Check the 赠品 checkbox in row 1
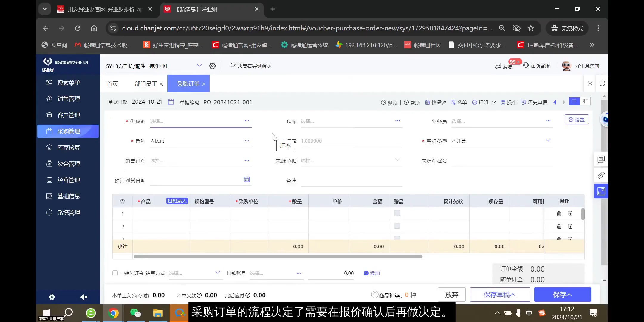This screenshot has height=322, width=644. 397,213
